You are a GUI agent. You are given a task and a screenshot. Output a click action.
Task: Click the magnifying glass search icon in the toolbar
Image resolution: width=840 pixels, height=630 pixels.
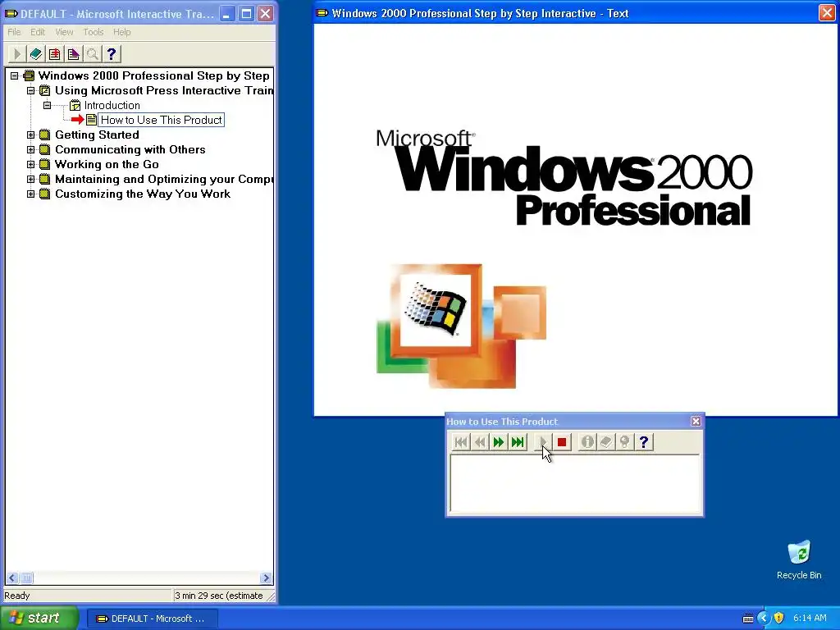pyautogui.click(x=92, y=54)
